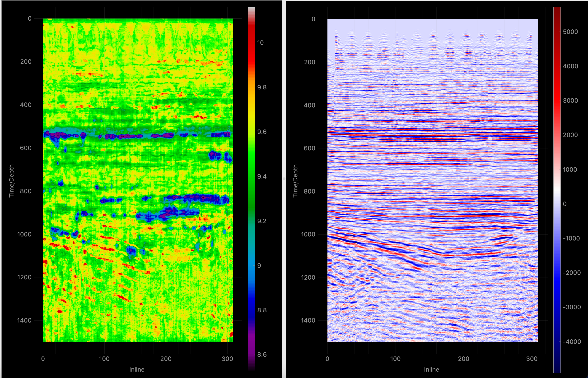
Task: Click the 200 tick on right plot Inline axis
Action: tap(464, 359)
